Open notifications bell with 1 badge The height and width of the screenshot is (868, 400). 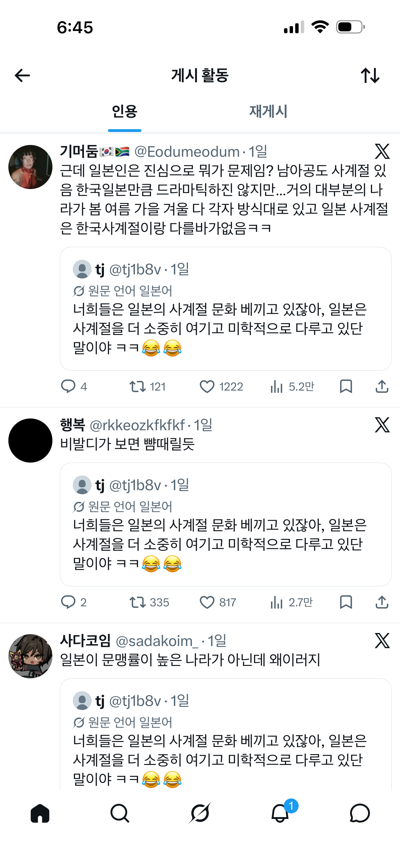(280, 813)
